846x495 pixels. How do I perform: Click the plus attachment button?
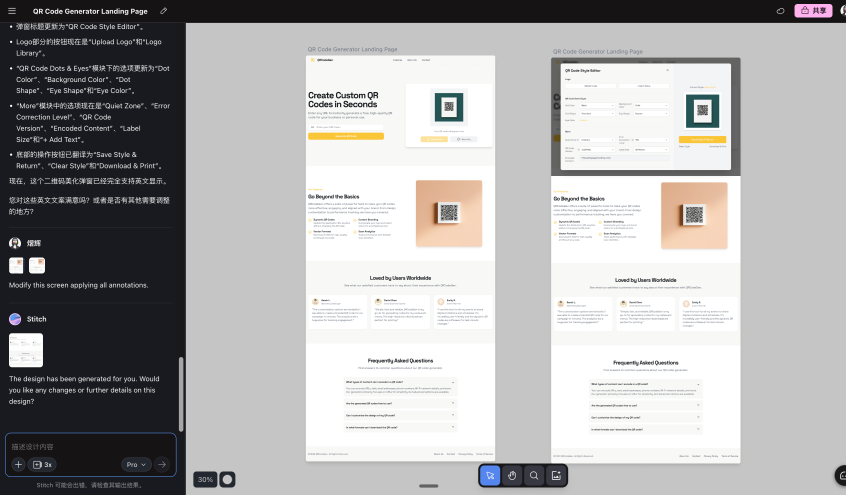tap(18, 465)
